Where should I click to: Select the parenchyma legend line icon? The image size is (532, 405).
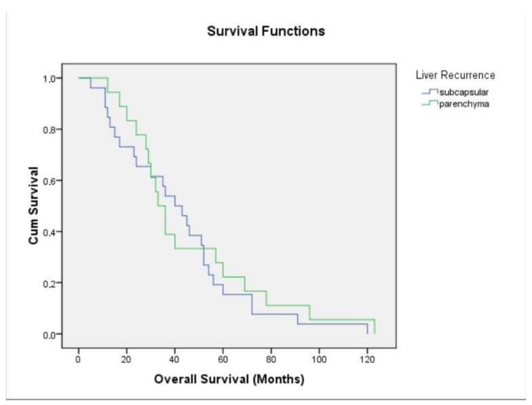(430, 103)
